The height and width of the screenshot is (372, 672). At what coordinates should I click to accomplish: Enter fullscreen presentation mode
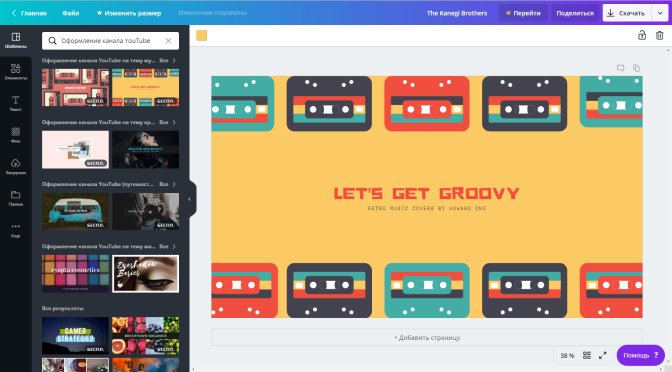point(603,355)
